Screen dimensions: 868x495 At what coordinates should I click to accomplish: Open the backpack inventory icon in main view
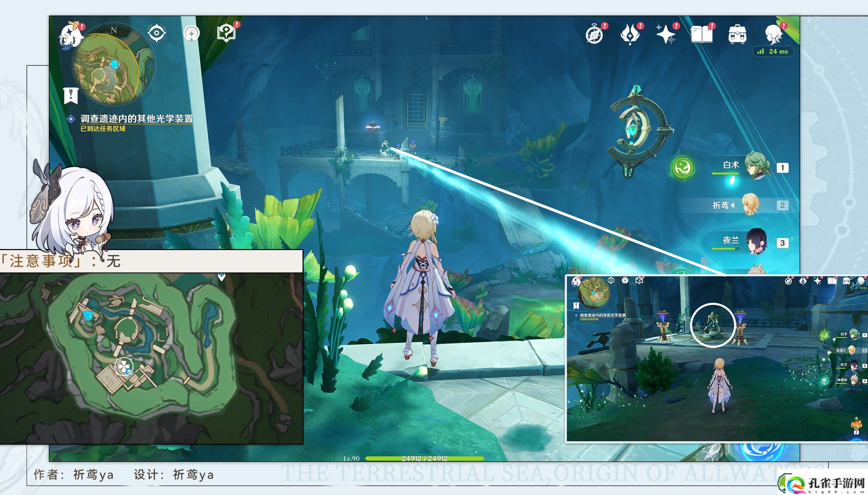tap(738, 34)
